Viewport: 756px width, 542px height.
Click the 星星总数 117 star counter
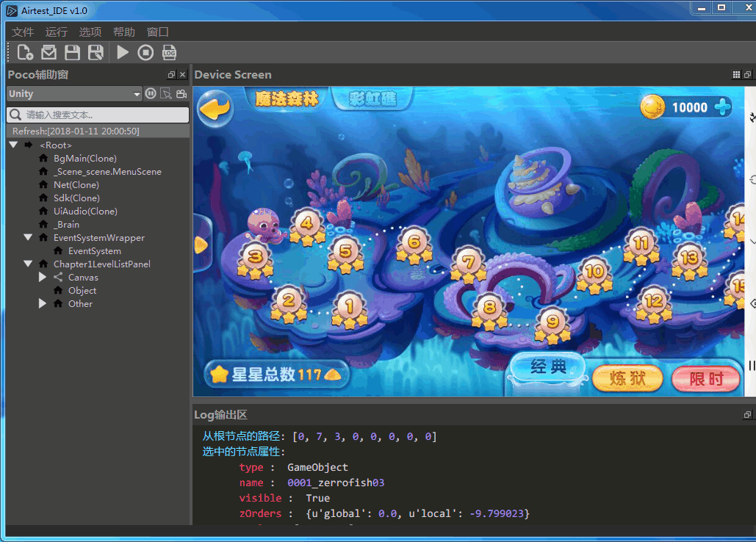(276, 374)
